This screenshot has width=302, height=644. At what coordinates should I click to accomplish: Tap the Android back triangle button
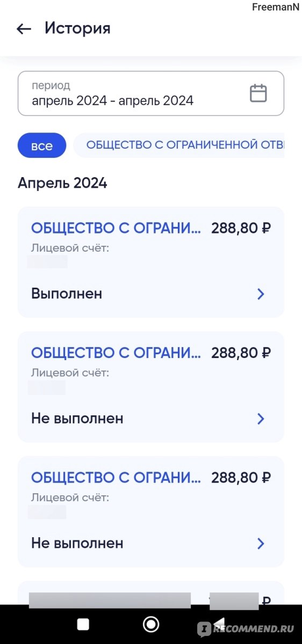click(x=219, y=624)
